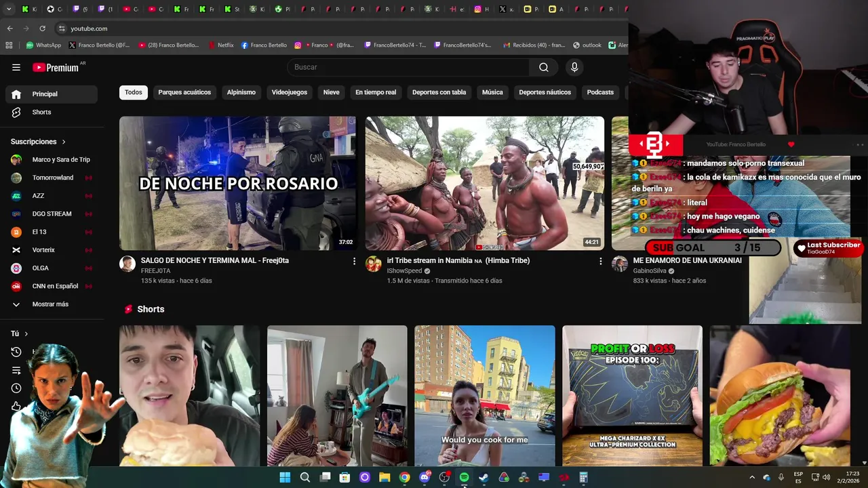This screenshot has height=488, width=868.
Task: Open the irl Tribe stream in Namibia title
Action: click(458, 260)
